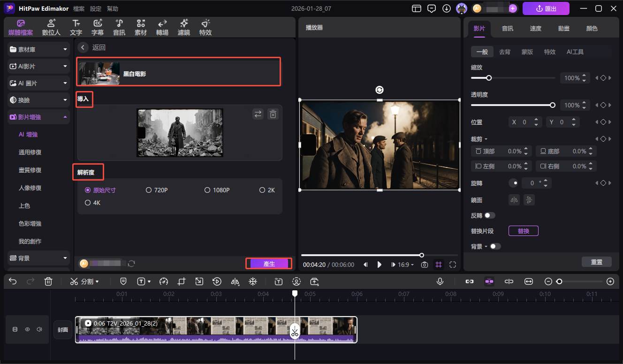Screen dimensions: 623x364
Task: Open the 16:9 aspect ratio dropdown
Action: (406, 265)
